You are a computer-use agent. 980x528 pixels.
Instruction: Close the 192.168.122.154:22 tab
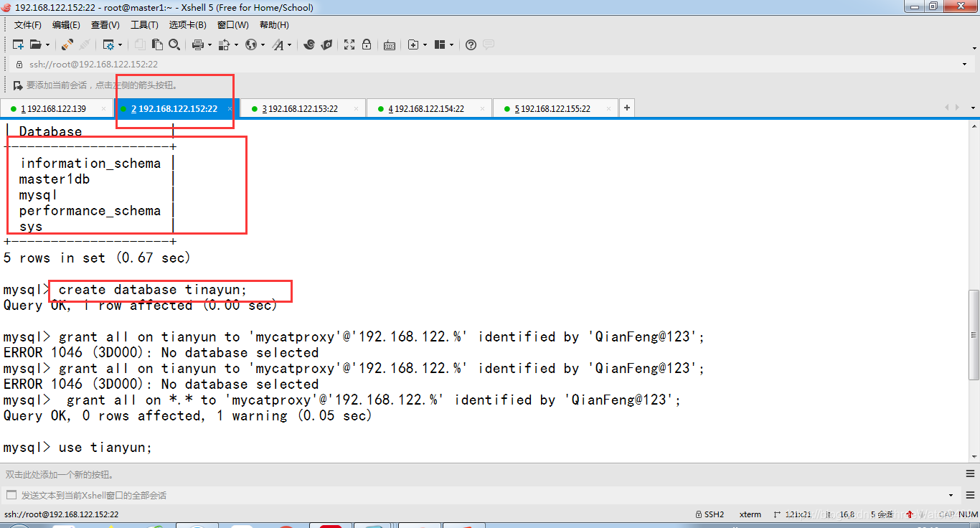(x=482, y=109)
